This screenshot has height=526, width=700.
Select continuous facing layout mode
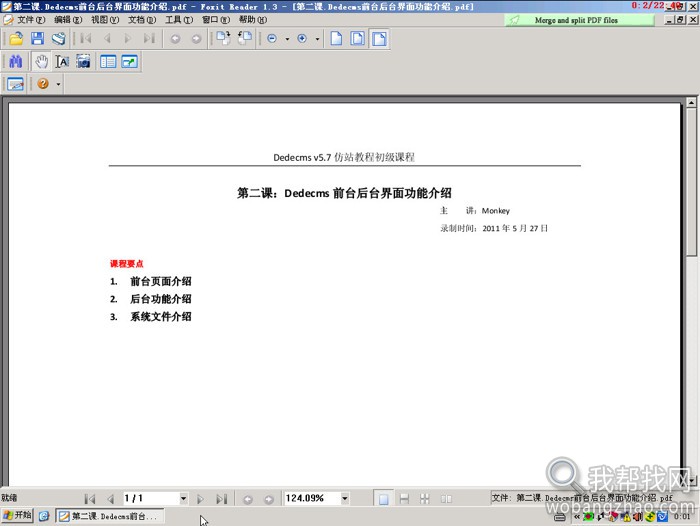(x=425, y=499)
